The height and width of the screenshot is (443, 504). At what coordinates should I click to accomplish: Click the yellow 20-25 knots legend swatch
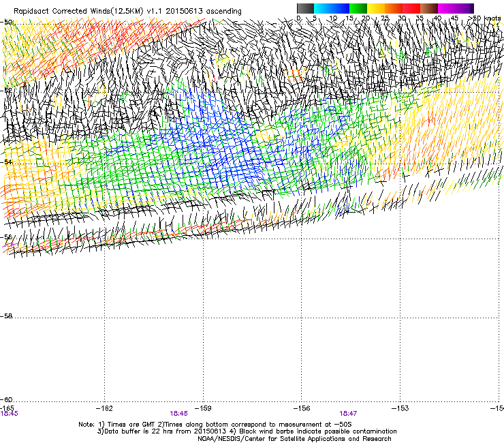coord(376,8)
